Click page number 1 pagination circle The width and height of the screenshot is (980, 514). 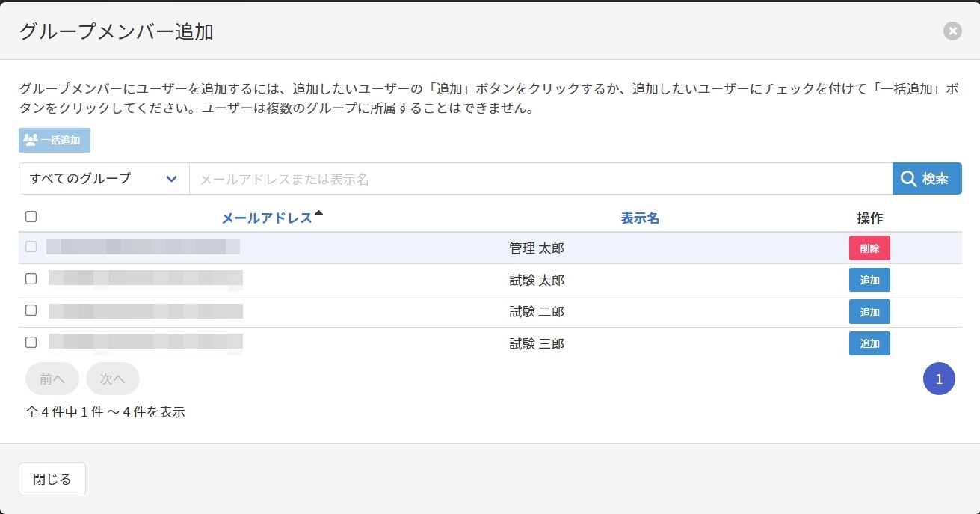coord(939,379)
